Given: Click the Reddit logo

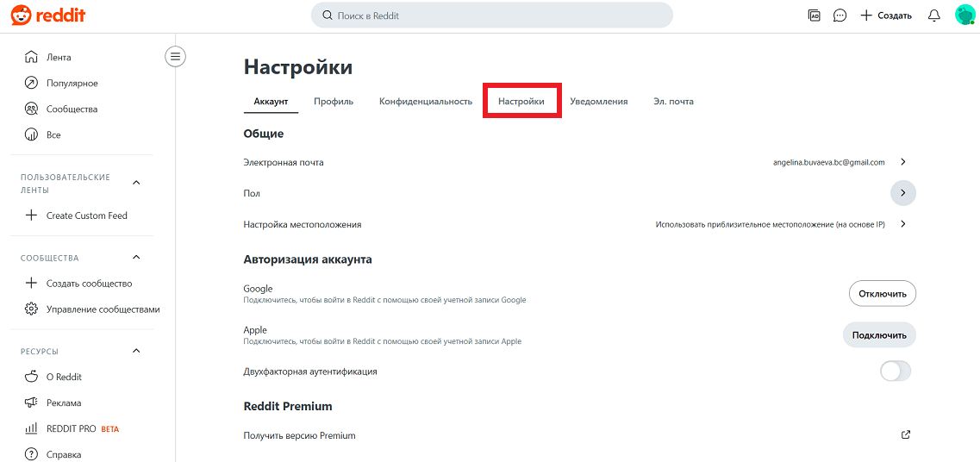Looking at the screenshot, I should pos(47,16).
